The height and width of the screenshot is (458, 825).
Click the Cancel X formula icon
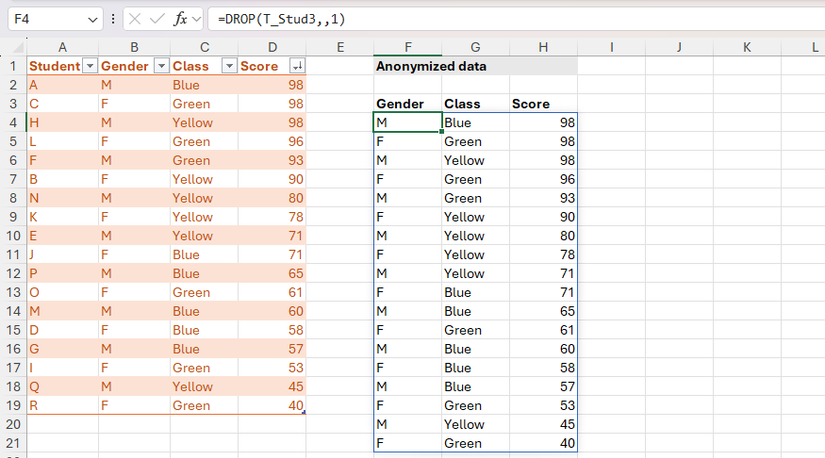click(x=134, y=19)
